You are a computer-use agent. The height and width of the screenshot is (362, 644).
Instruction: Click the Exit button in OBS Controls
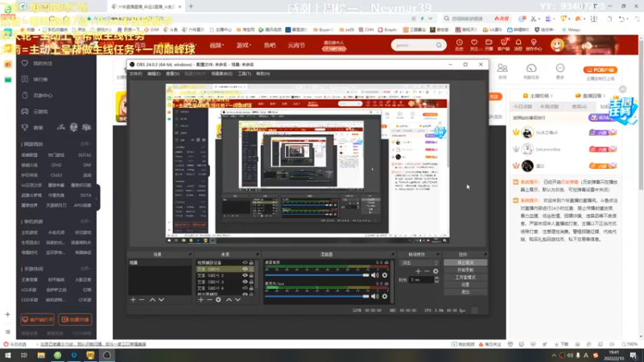(x=465, y=292)
